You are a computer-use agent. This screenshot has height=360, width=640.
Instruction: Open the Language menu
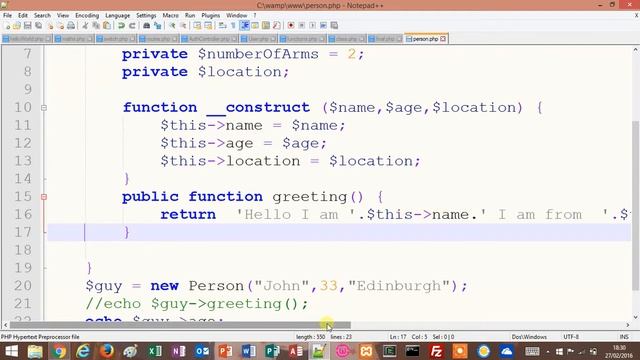pos(118,16)
